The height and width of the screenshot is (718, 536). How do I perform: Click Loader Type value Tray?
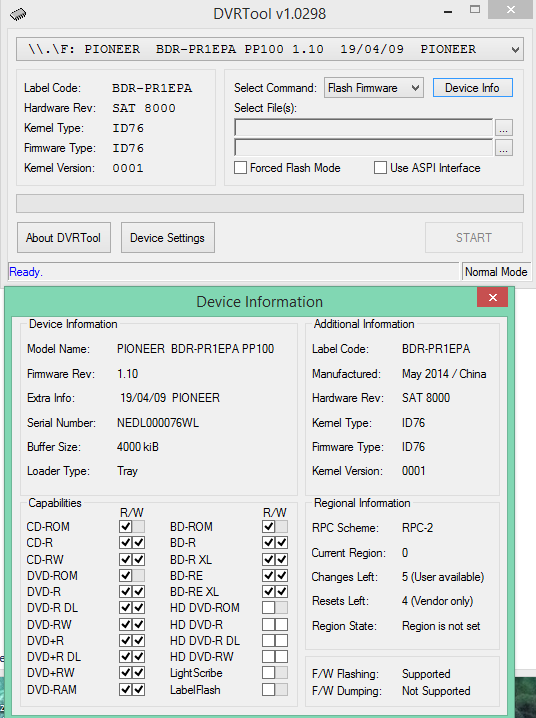coord(127,471)
